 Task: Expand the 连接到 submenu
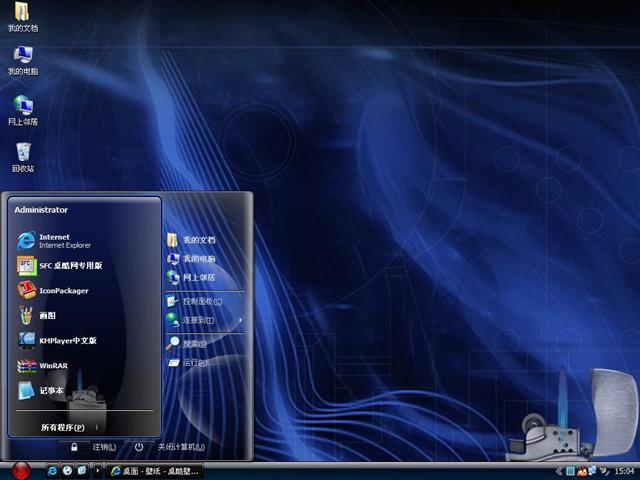(x=203, y=320)
